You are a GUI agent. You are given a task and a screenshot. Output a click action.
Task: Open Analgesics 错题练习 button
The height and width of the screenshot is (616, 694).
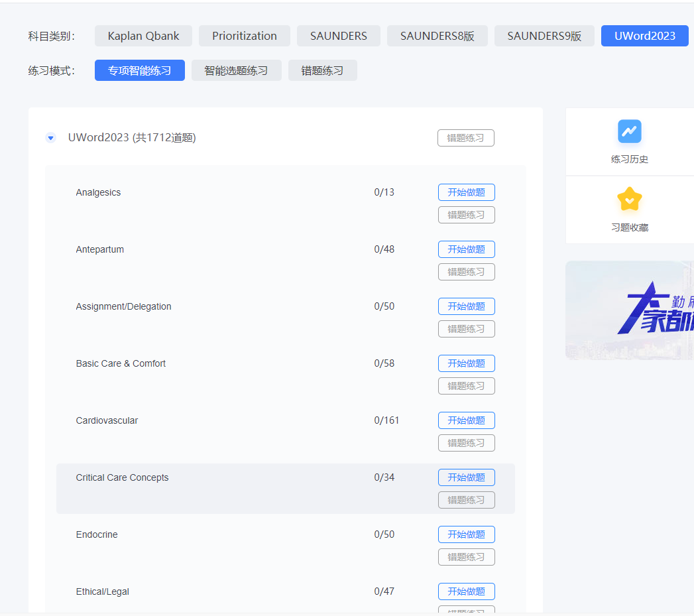467,215
